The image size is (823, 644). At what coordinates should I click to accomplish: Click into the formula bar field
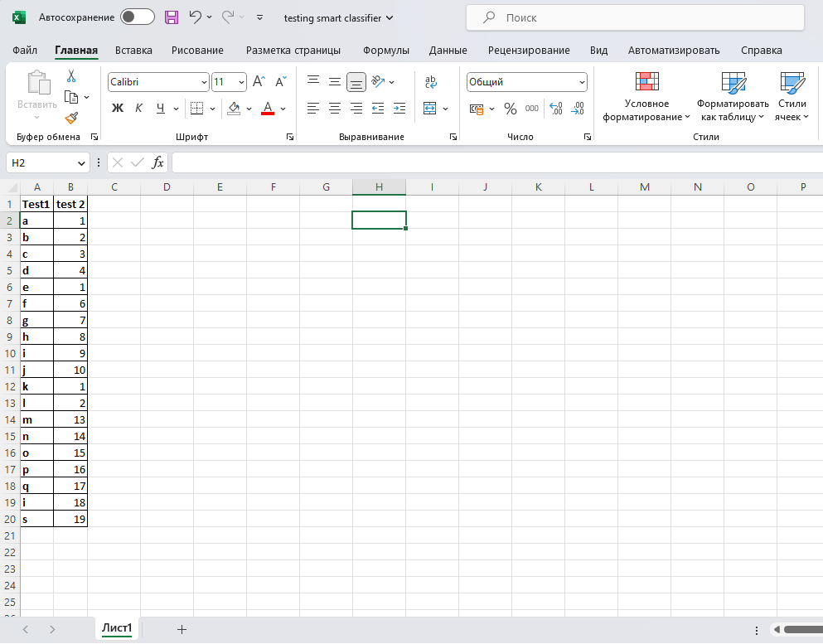coord(497,162)
